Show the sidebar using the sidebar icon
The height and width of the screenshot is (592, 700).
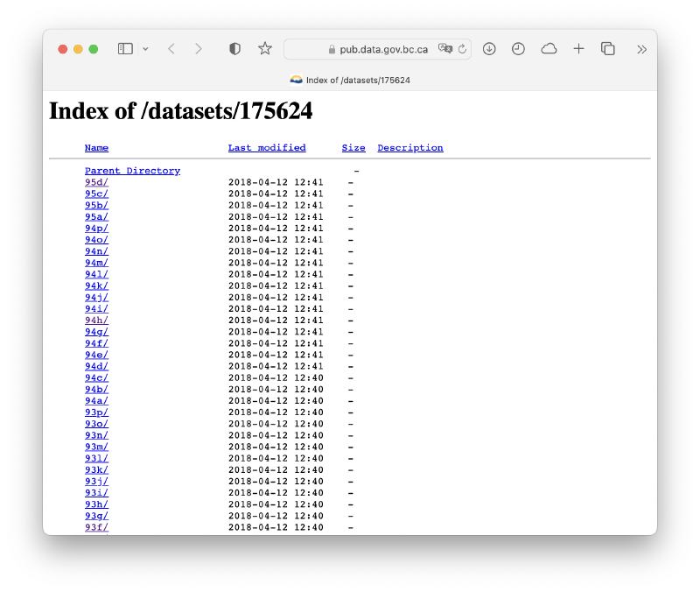pyautogui.click(x=122, y=49)
